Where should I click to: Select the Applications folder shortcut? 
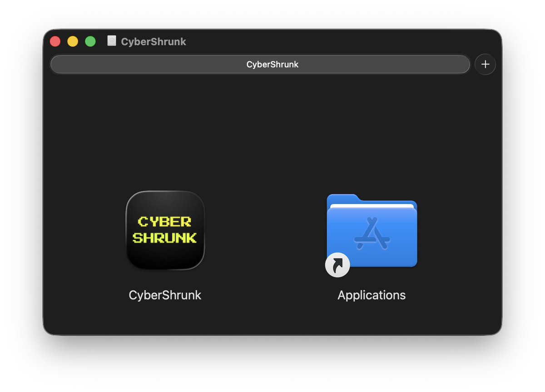[372, 234]
